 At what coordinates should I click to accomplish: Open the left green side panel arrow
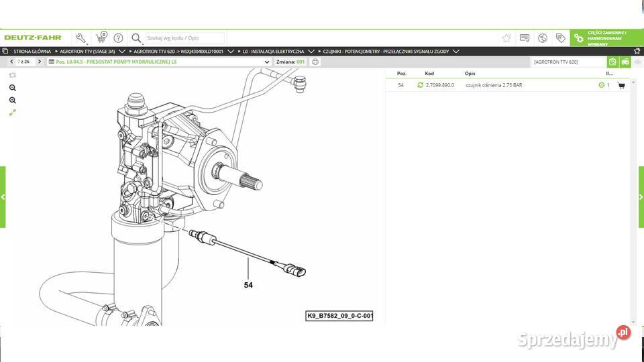(x=3, y=197)
